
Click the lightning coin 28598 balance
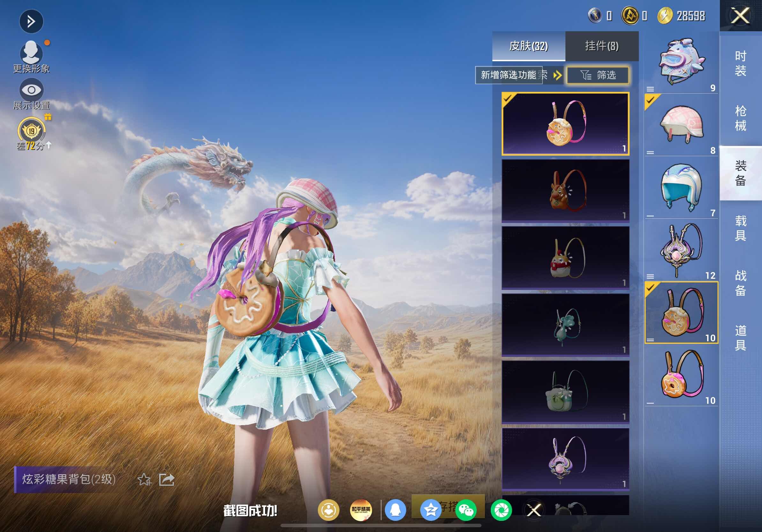coord(681,16)
